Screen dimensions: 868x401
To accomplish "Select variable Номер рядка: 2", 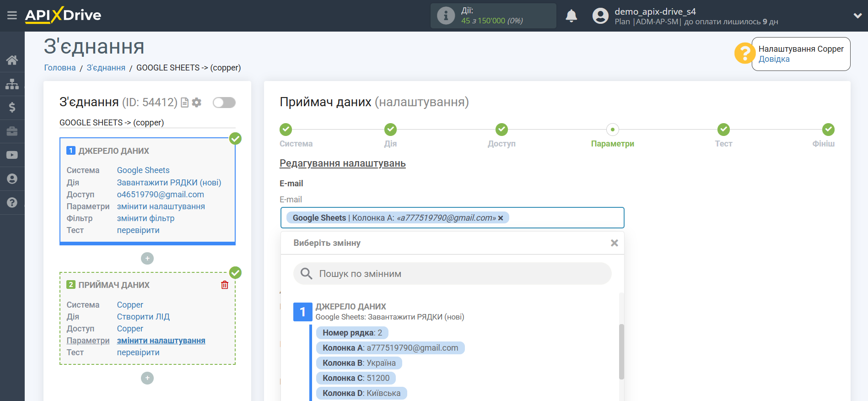I will tap(352, 333).
